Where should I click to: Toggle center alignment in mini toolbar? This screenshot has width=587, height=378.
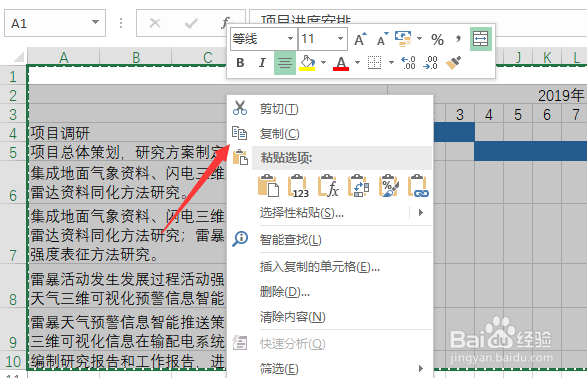click(285, 63)
